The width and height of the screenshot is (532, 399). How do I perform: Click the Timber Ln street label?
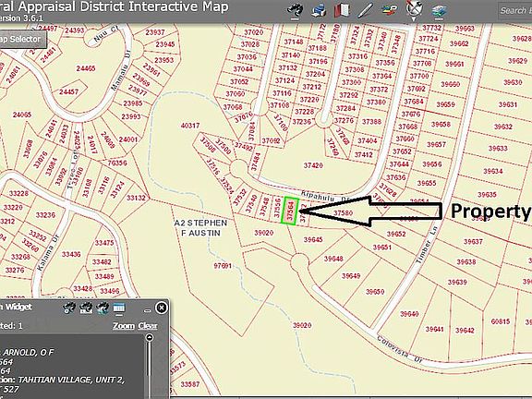tap(427, 244)
